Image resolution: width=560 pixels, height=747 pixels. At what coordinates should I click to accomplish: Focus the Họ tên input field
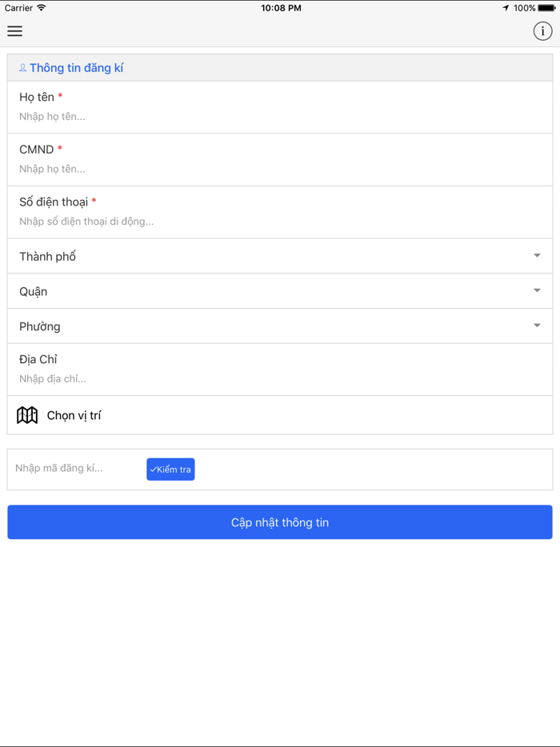(x=280, y=117)
